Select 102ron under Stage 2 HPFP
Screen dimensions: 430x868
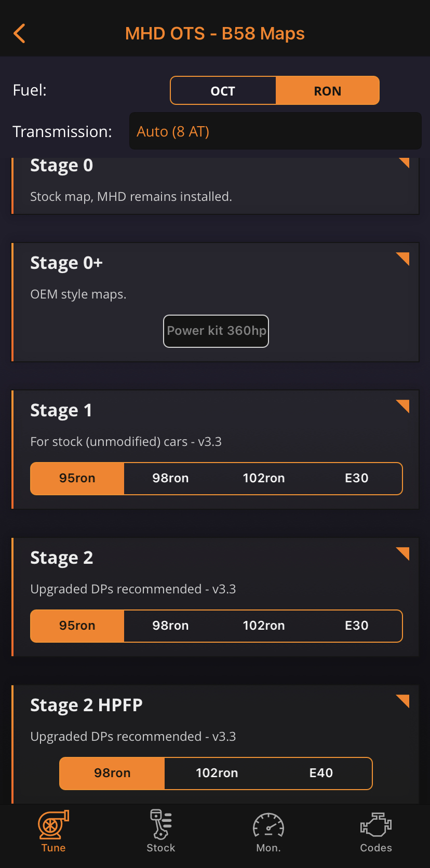pyautogui.click(x=217, y=773)
